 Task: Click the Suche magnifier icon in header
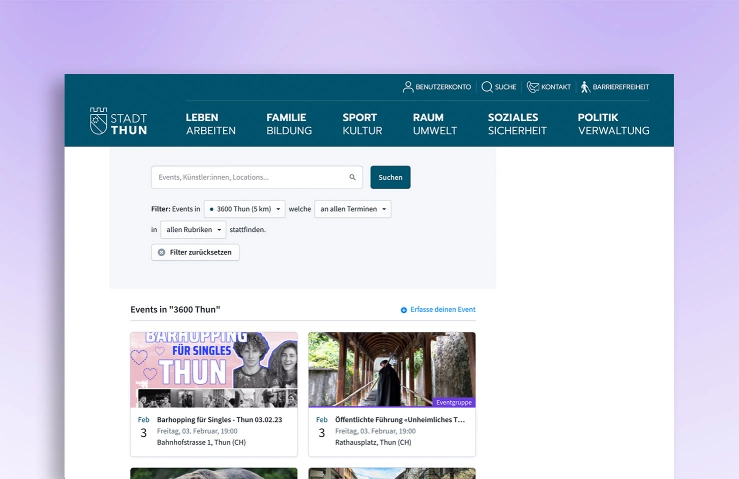(x=487, y=87)
